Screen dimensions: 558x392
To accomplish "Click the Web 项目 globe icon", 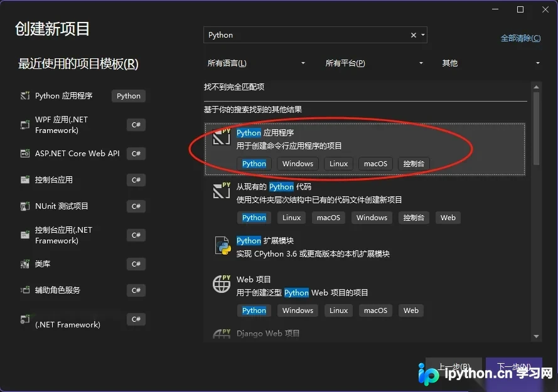I will 222,284.
